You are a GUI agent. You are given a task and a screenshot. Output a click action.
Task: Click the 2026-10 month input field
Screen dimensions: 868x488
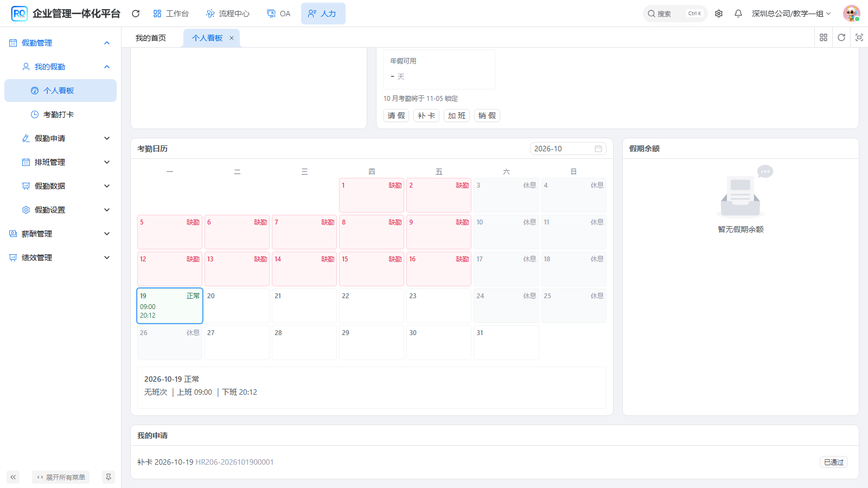[568, 149]
